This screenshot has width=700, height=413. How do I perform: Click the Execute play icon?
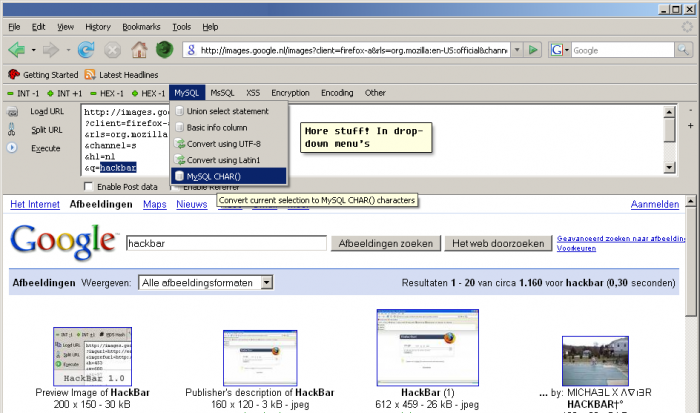coord(12,148)
